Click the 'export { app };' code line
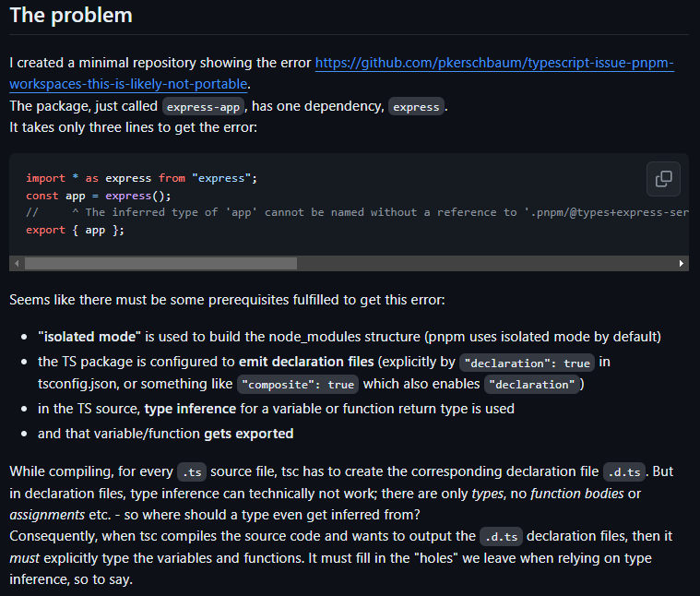This screenshot has width=700, height=596. click(75, 231)
